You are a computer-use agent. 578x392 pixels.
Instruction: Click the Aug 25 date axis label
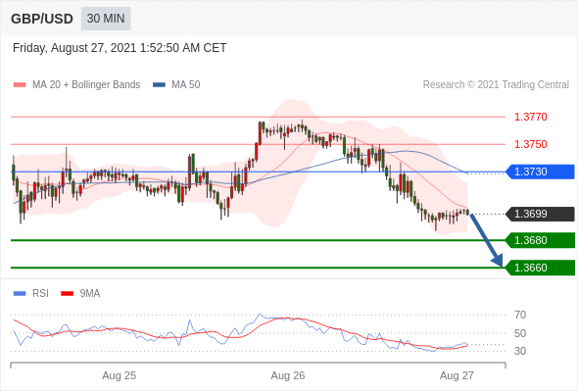click(x=120, y=375)
